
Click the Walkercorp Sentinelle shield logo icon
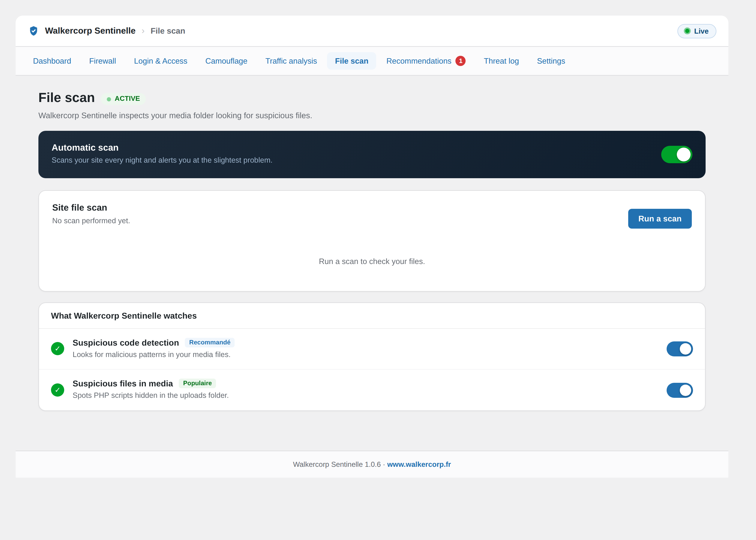point(34,31)
